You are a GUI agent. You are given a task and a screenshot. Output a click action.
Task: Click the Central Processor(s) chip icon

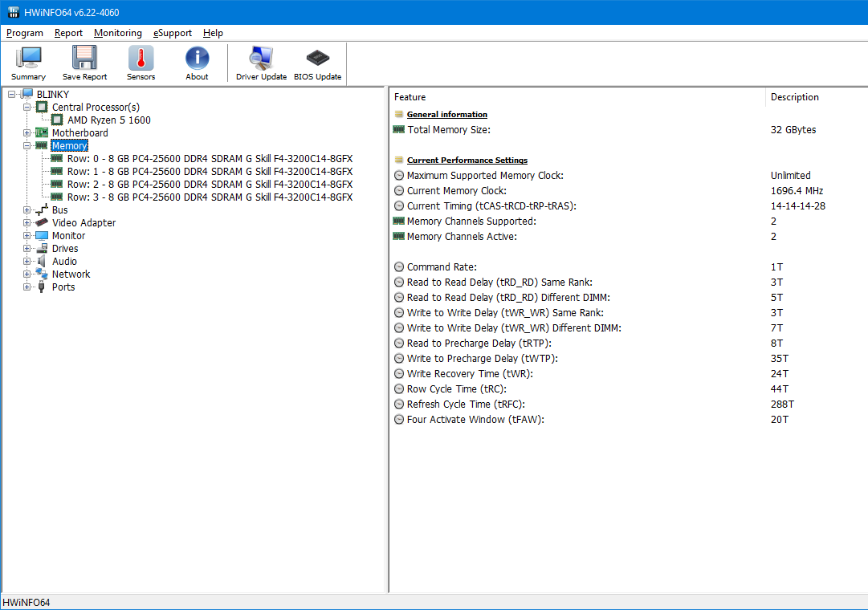[42, 107]
